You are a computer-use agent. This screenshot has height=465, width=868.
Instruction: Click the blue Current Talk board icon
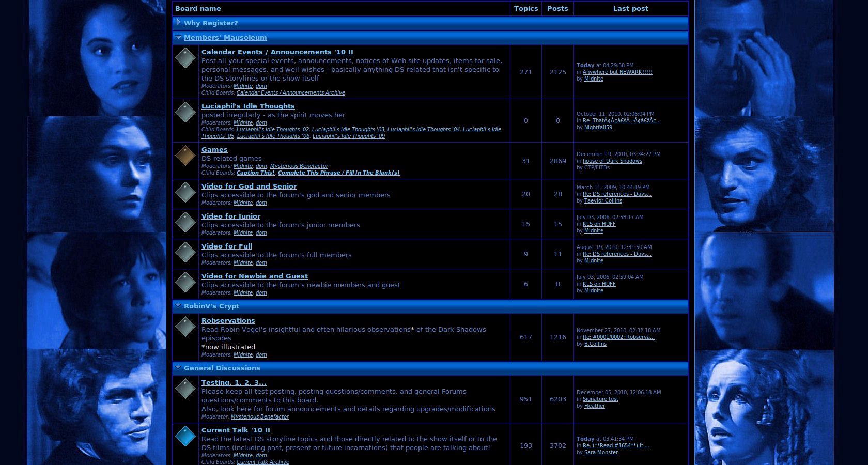(x=185, y=436)
